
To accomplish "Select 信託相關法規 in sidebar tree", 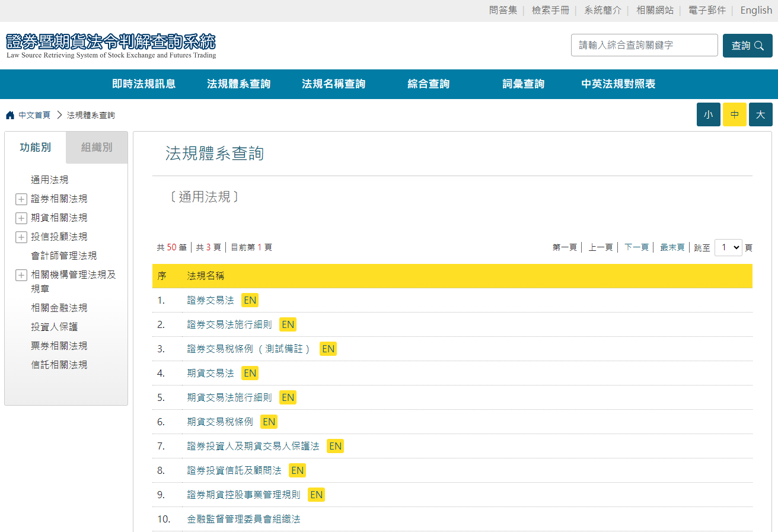I will tap(59, 365).
